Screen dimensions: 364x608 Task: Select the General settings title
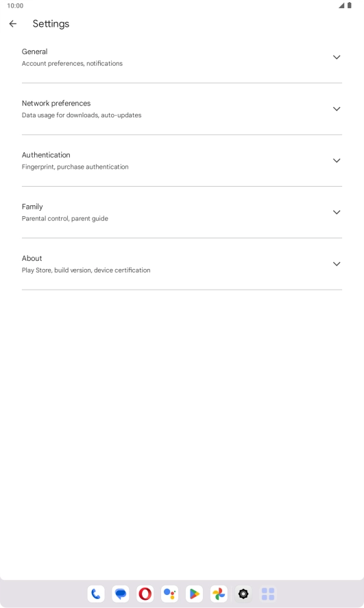(34, 51)
